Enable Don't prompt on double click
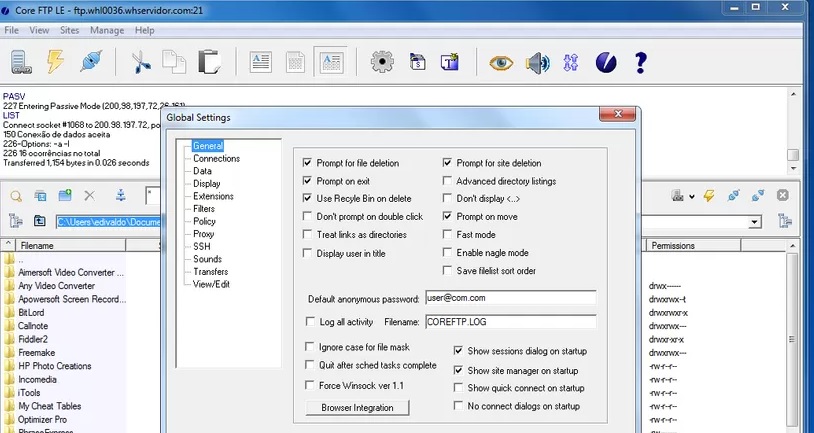Screen dimensions: 814x433 click(307, 216)
